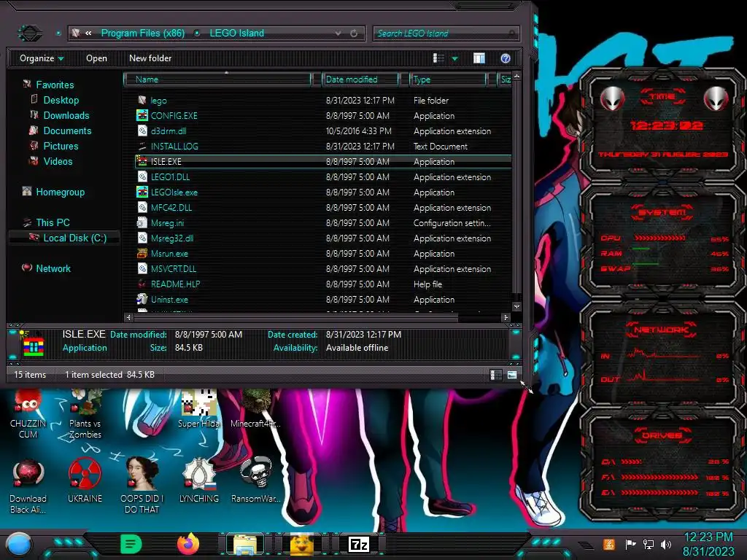Select MFC42.DLL file name
Viewport: 747px width, 560px height.
171,207
